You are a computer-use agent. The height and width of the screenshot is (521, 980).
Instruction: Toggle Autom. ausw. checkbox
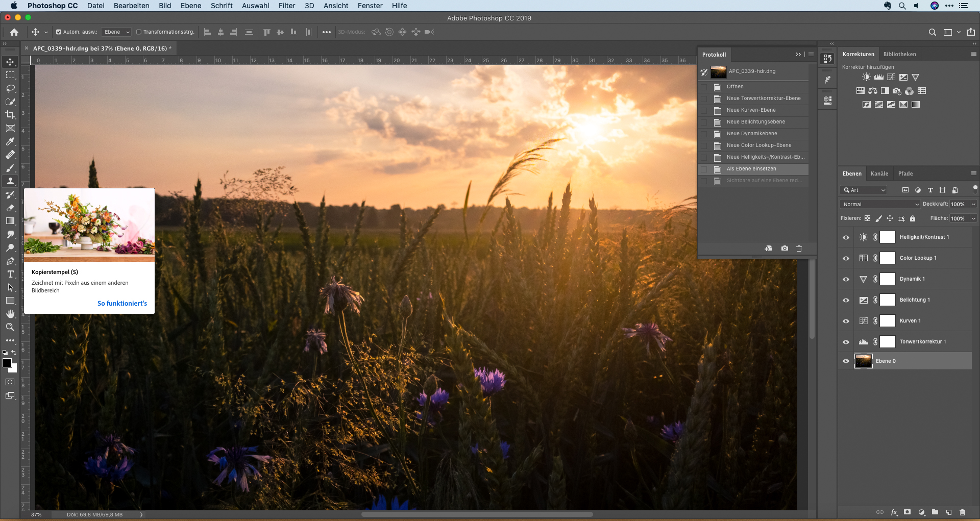tap(59, 32)
